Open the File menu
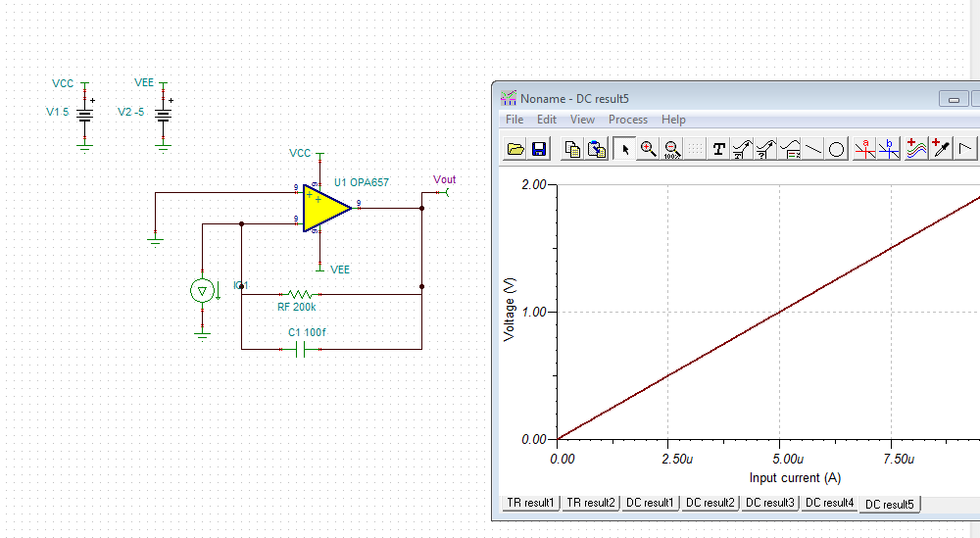980x538 pixels. 514,120
